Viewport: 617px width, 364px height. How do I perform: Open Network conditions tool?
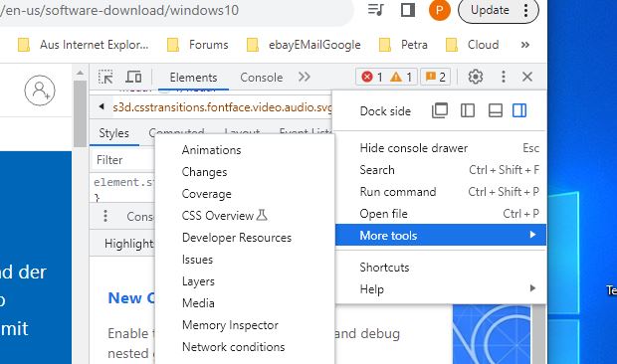tap(245, 347)
